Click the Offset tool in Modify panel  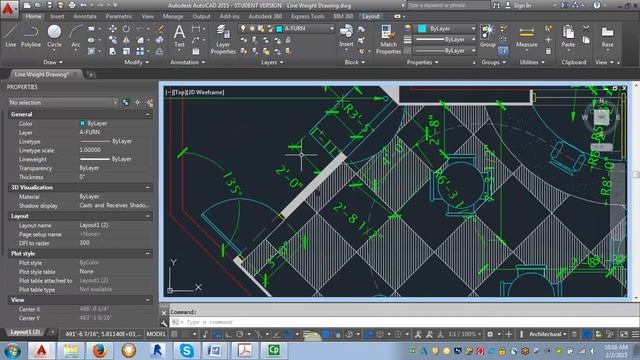(160, 51)
